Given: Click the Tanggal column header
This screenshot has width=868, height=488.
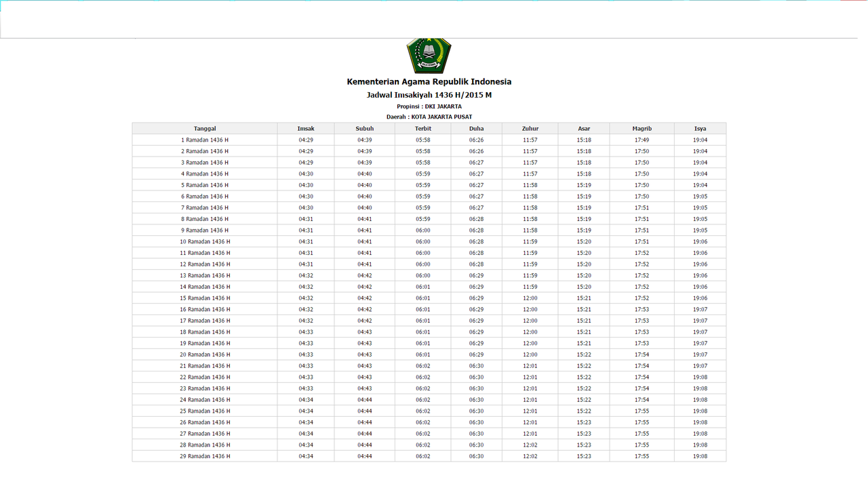Looking at the screenshot, I should pyautogui.click(x=205, y=129).
